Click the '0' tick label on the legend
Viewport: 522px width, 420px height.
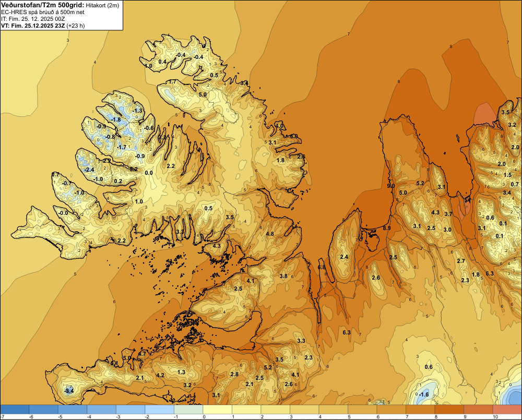(204, 417)
